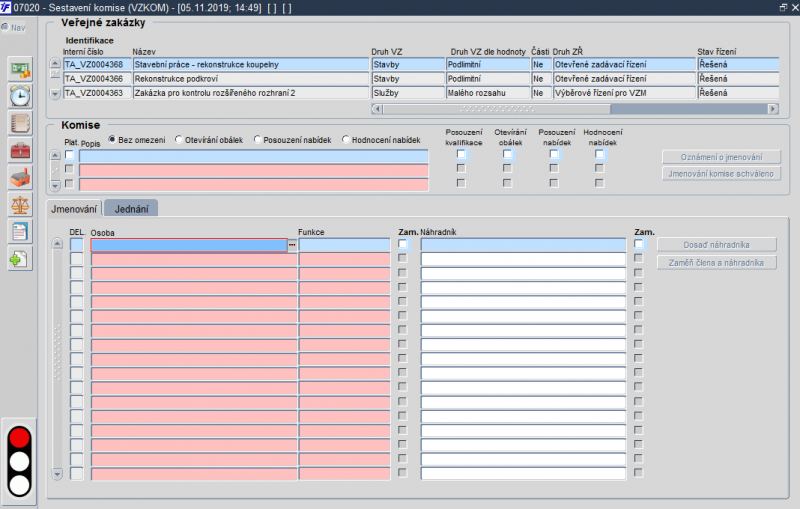Screen dimensions: 800x509
Task: Choose the 'Hodnocení nabídek' radio filter
Action: point(347,140)
